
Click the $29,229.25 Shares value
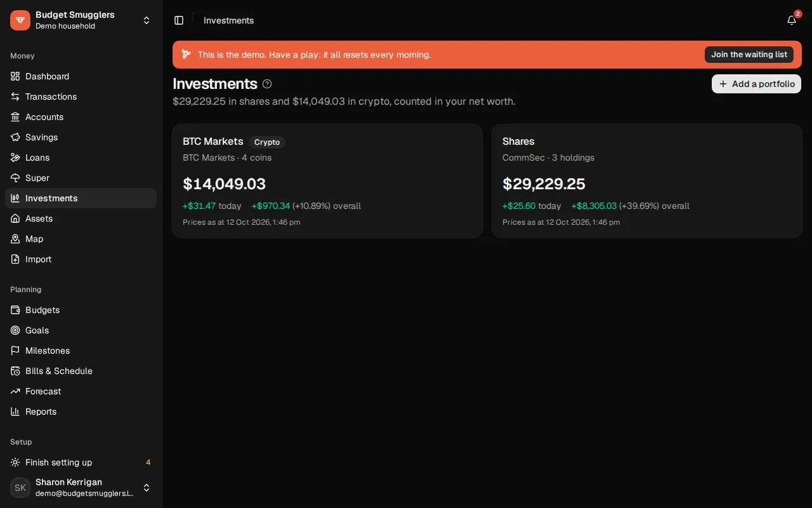(544, 184)
